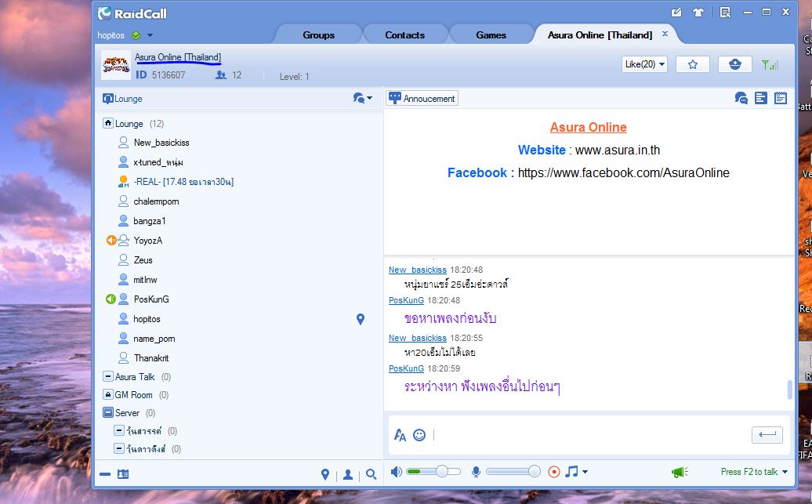The width and height of the screenshot is (812, 504).
Task: Collapse the Server channel group
Action: tap(108, 413)
